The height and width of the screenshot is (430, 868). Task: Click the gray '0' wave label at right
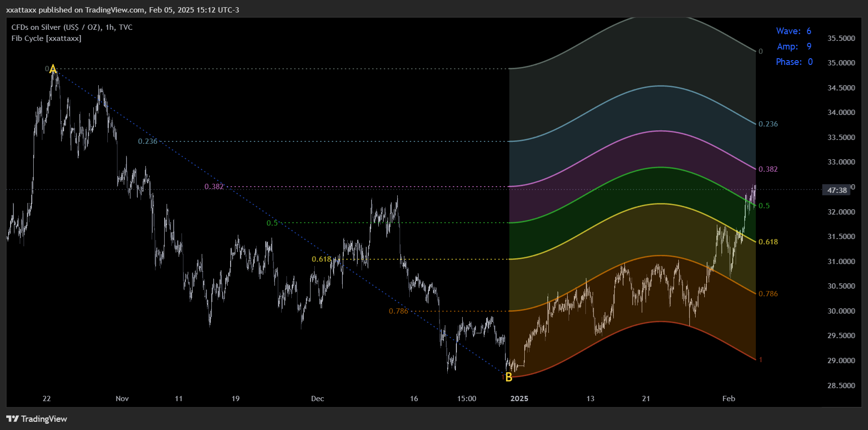[761, 51]
